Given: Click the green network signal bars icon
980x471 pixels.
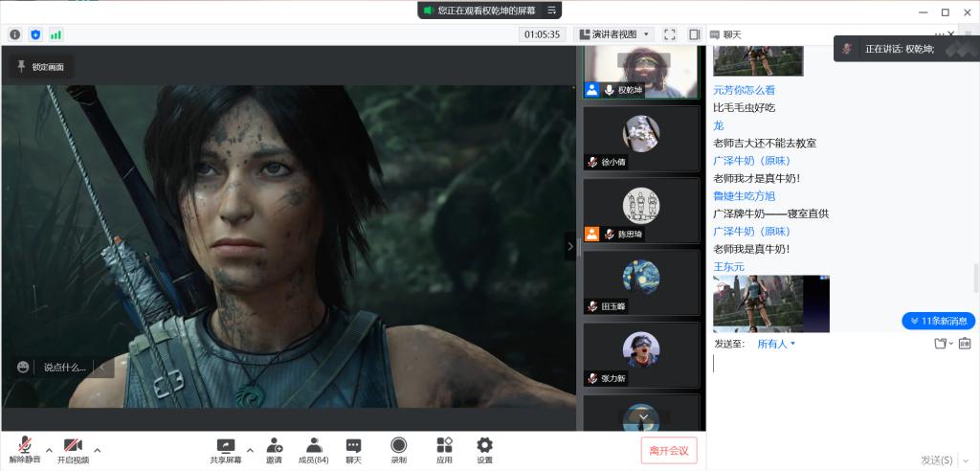Looking at the screenshot, I should pyautogui.click(x=56, y=34).
